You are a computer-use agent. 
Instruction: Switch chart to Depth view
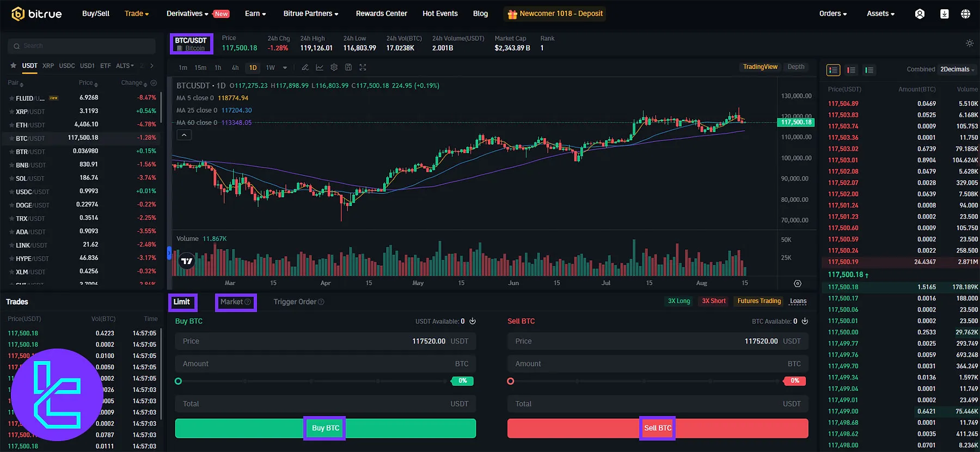[796, 67]
